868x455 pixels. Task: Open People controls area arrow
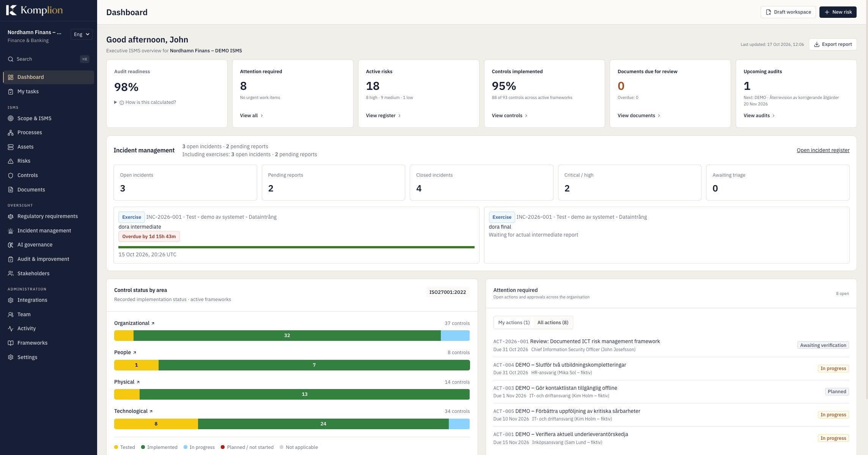(x=135, y=353)
